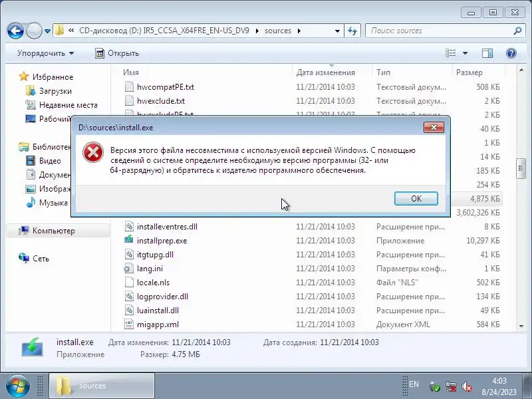Screen dimensions: 532x399
Task: Open the Windows Start button
Action: point(17,386)
